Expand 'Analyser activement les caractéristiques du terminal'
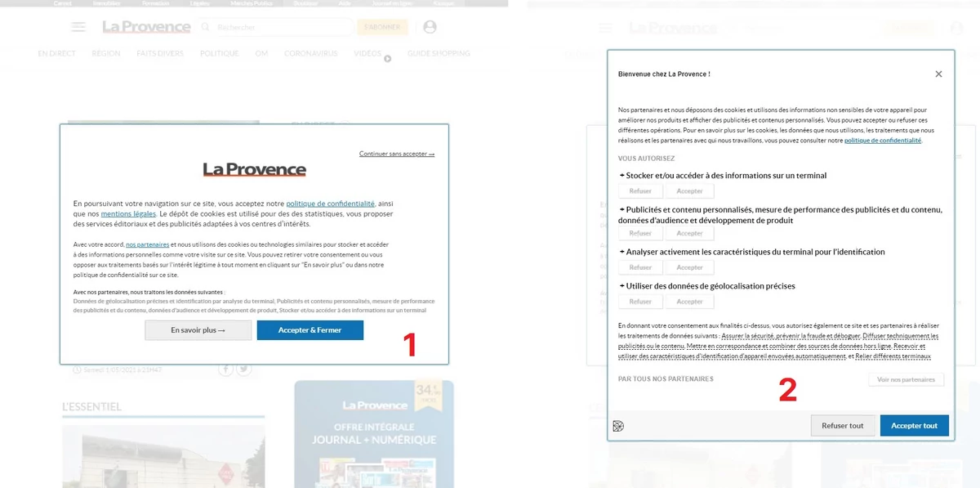The image size is (980, 488). (752, 252)
